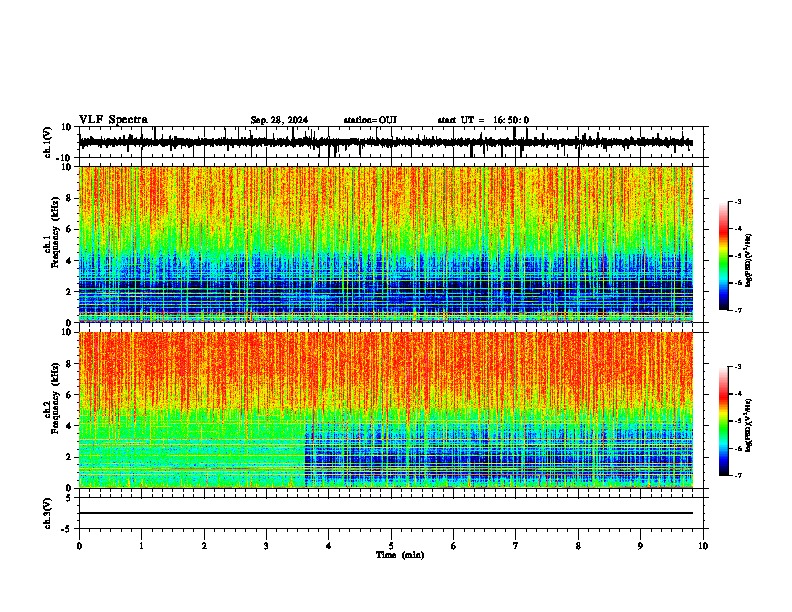Image resolution: width=792 pixels, height=612 pixels.
Task: Click the "station=OUI" header label
Action: click(x=370, y=120)
